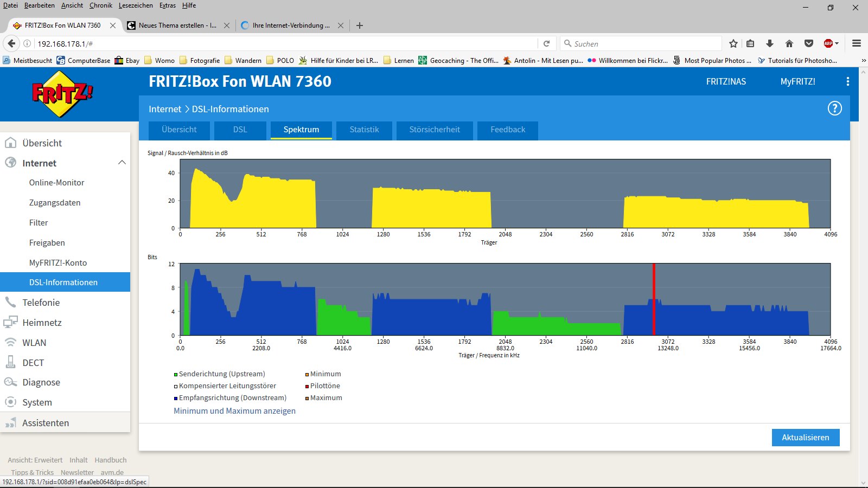Viewport: 868px width, 488px height.
Task: Click the help question mark icon
Action: coord(834,108)
